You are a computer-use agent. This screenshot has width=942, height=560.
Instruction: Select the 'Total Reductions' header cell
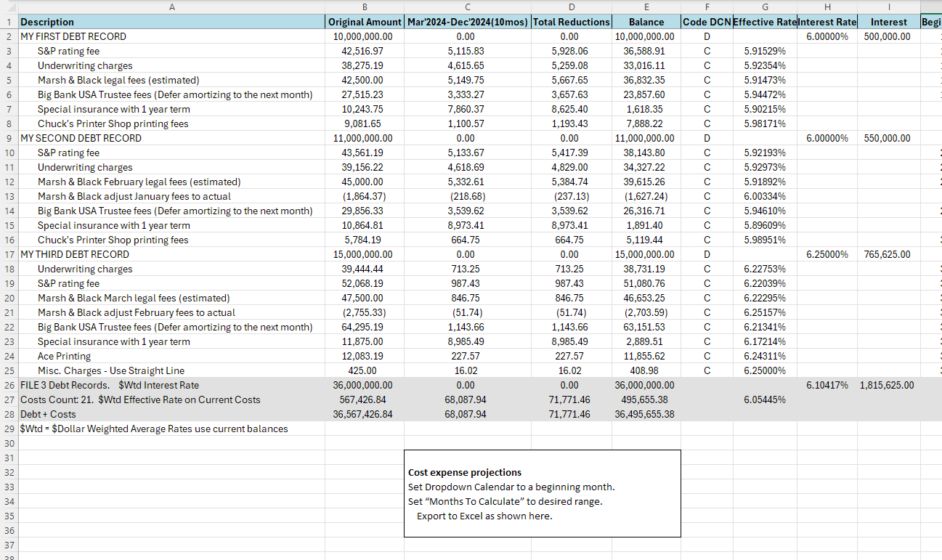[571, 22]
